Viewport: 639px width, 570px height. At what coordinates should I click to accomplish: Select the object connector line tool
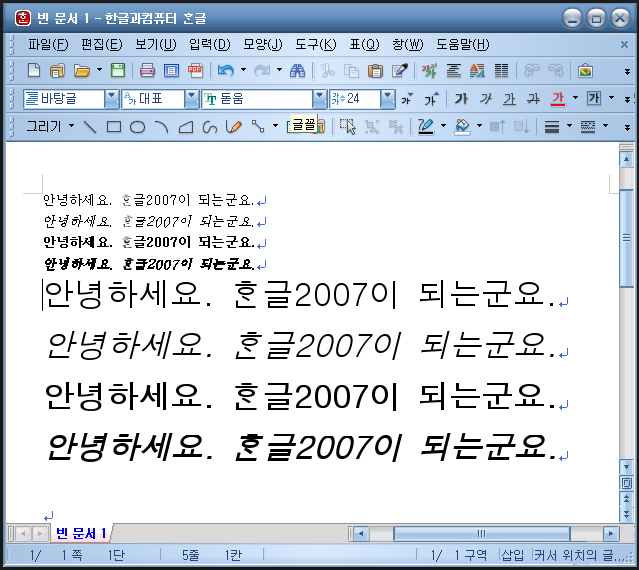click(x=258, y=127)
